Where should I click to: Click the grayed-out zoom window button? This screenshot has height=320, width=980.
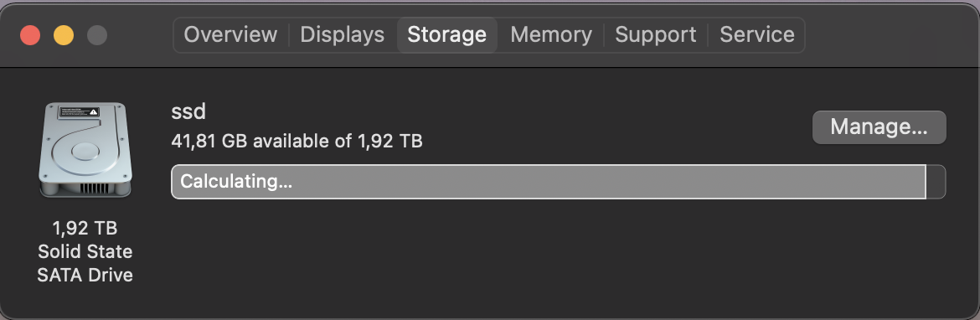(97, 35)
